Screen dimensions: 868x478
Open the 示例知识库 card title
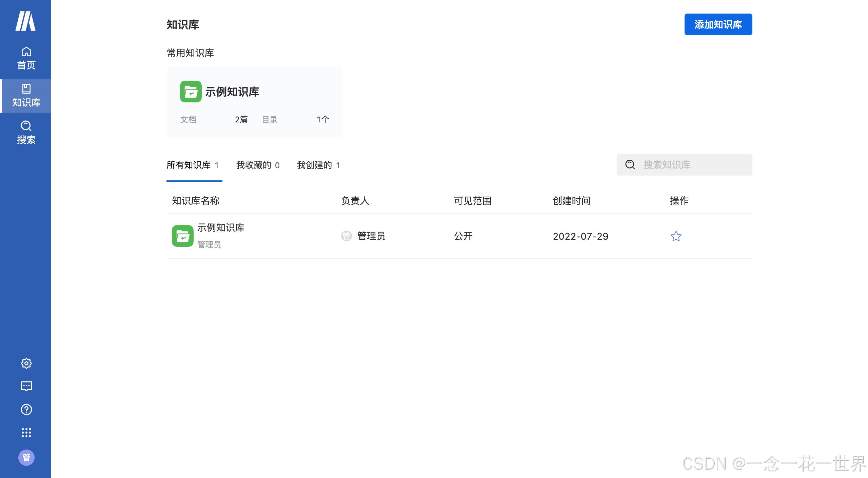click(x=232, y=92)
